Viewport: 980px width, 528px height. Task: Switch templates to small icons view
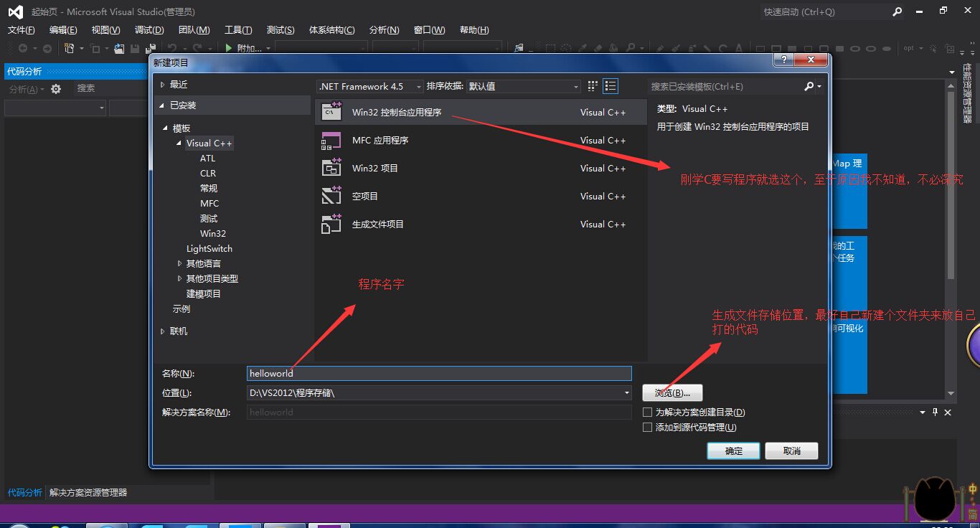[593, 86]
